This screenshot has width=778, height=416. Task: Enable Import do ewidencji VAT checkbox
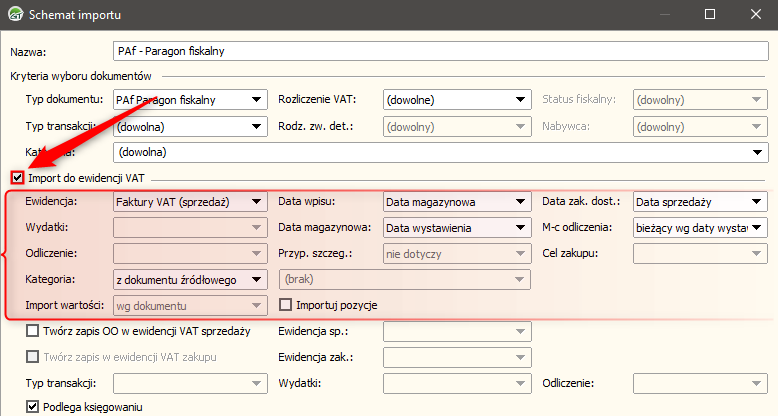click(17, 178)
